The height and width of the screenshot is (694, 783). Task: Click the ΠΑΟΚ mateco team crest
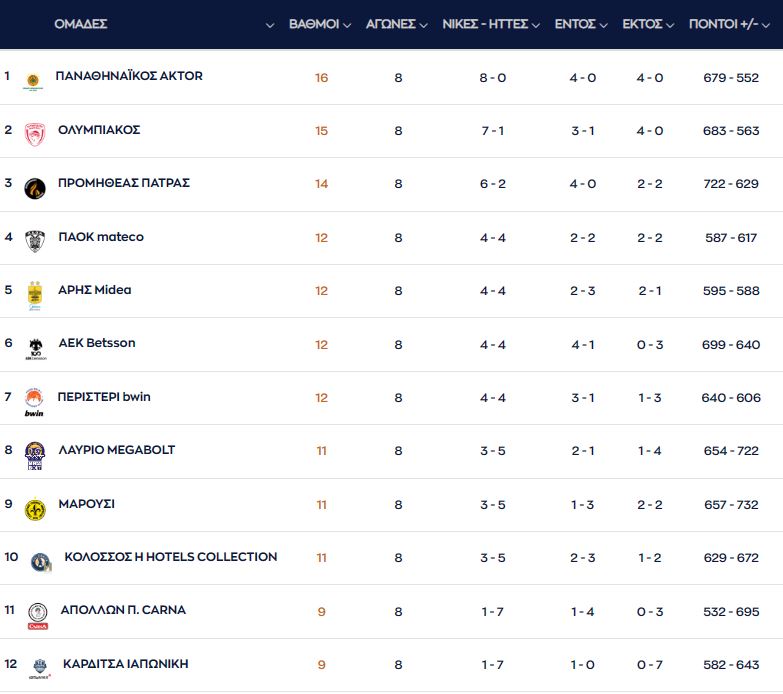pyautogui.click(x=35, y=240)
